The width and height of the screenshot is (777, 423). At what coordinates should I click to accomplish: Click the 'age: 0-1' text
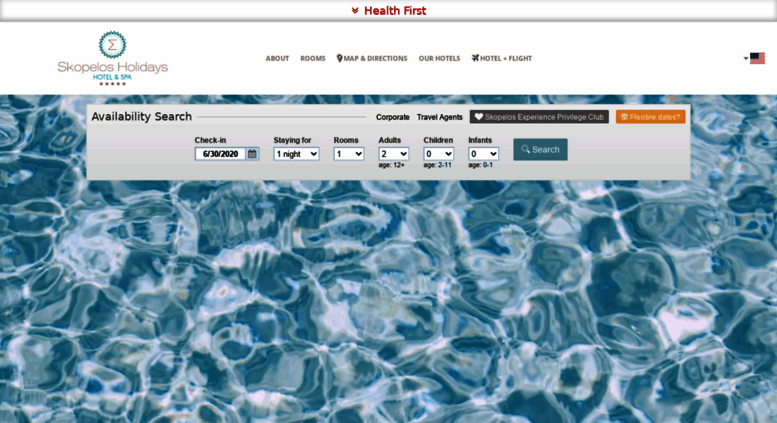tap(481, 165)
